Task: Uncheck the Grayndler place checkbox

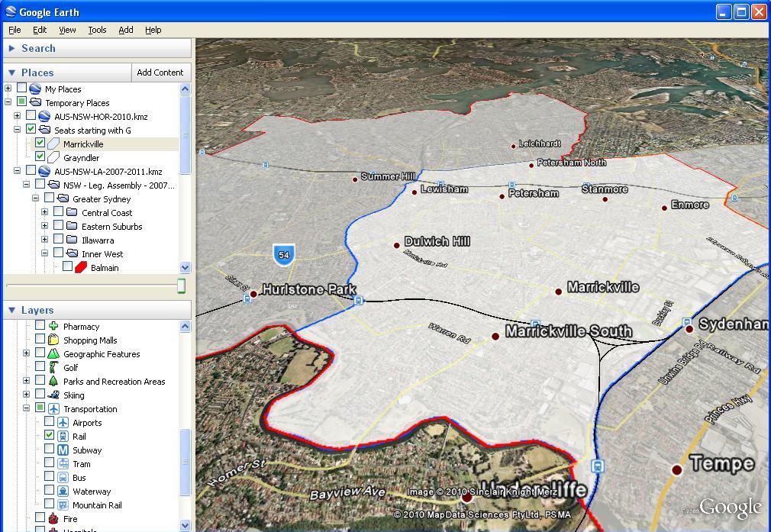Action: coord(40,156)
